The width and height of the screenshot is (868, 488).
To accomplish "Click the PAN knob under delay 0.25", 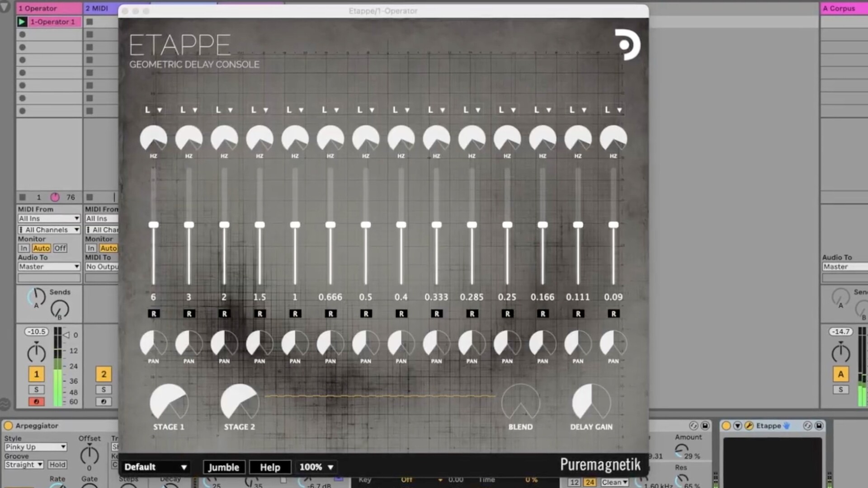I will coord(507,344).
